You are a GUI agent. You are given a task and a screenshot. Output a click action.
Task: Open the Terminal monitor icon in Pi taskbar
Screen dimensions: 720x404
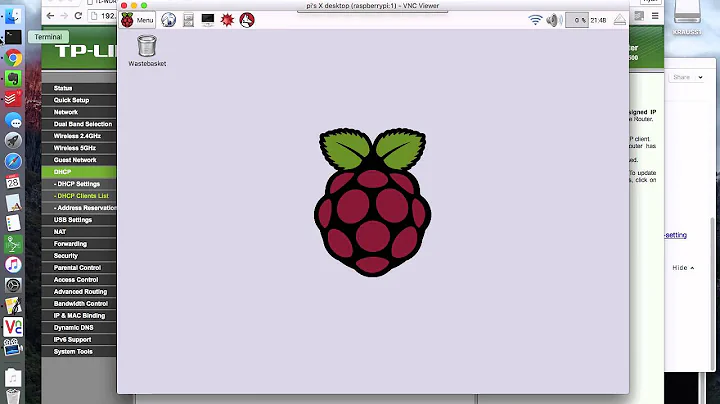click(208, 20)
